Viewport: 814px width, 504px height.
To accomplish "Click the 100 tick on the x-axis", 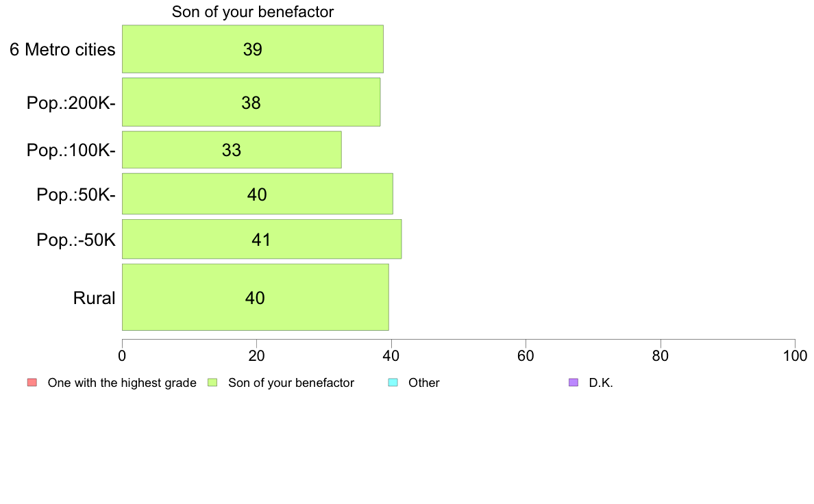I will point(795,355).
